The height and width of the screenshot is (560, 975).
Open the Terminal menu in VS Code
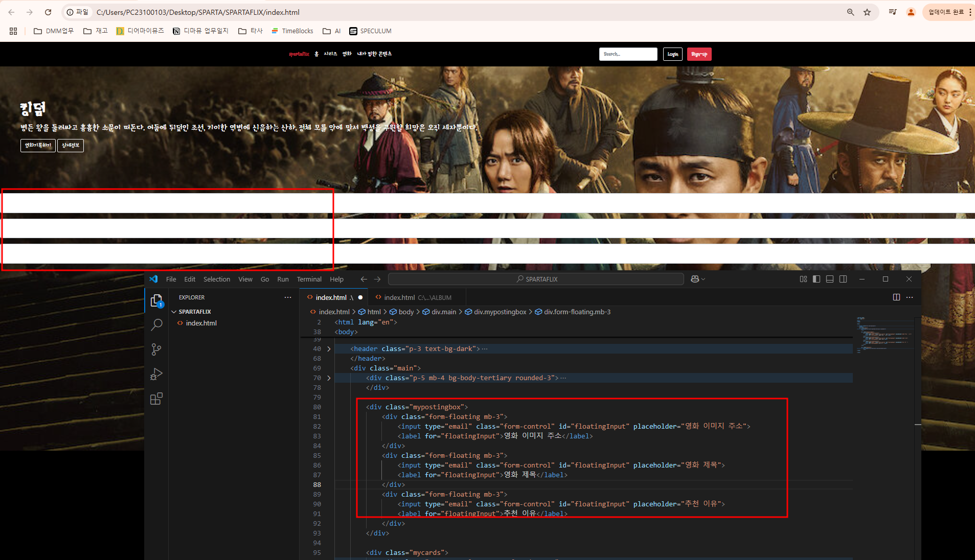point(309,279)
